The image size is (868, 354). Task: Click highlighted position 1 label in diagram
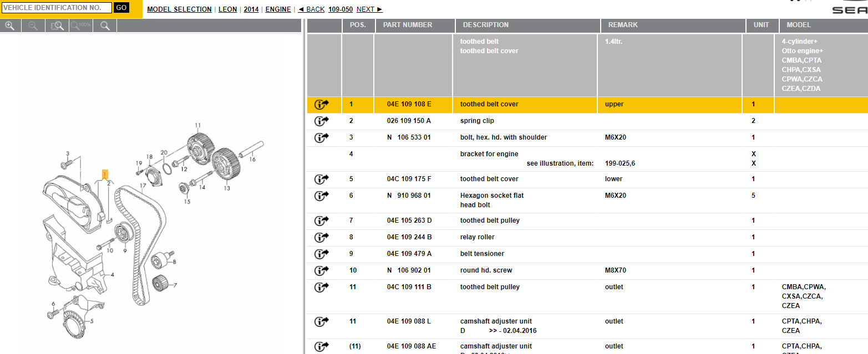(104, 174)
